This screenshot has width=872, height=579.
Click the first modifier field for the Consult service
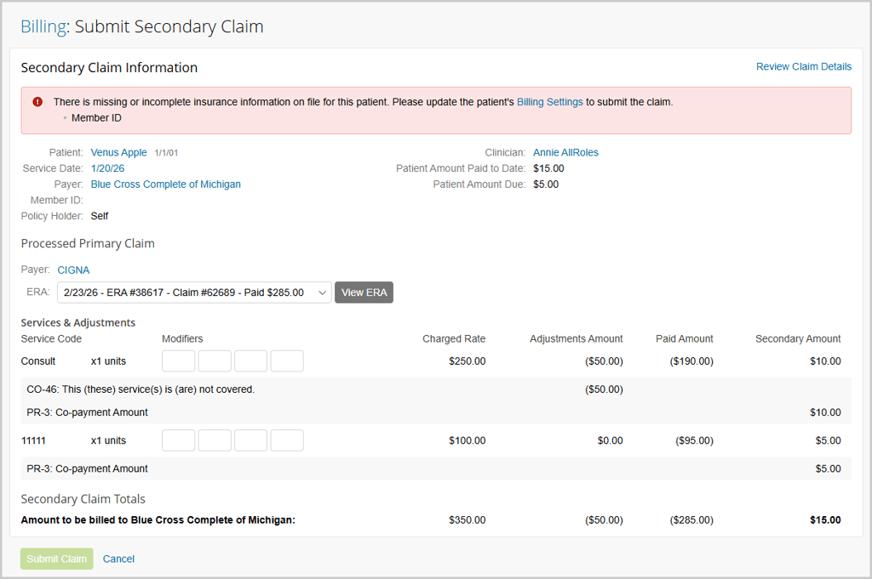pyautogui.click(x=178, y=360)
